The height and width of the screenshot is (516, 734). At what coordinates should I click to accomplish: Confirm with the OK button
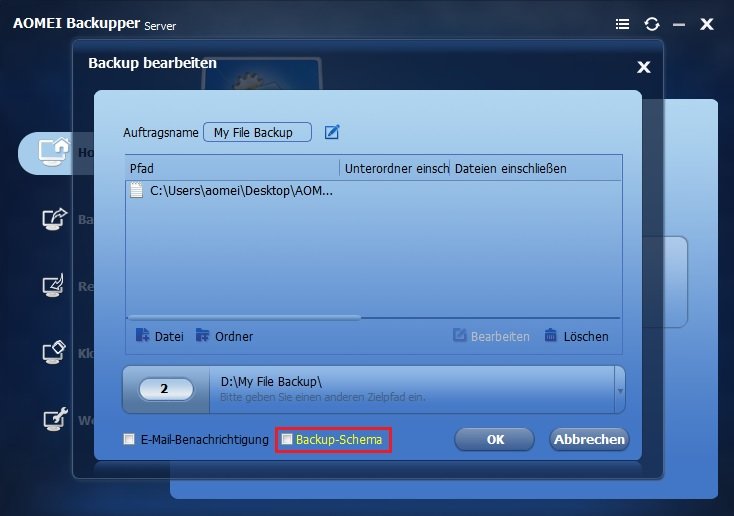494,439
